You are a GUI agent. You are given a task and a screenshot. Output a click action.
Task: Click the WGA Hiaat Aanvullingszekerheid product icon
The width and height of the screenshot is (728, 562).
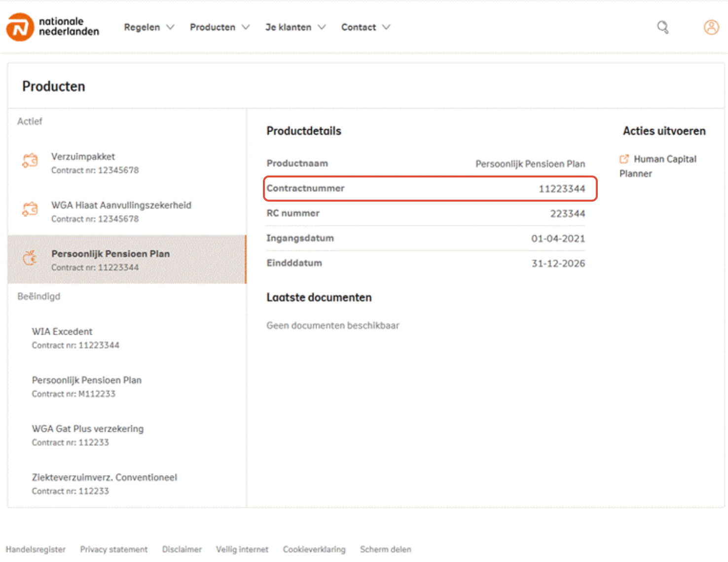click(30, 209)
